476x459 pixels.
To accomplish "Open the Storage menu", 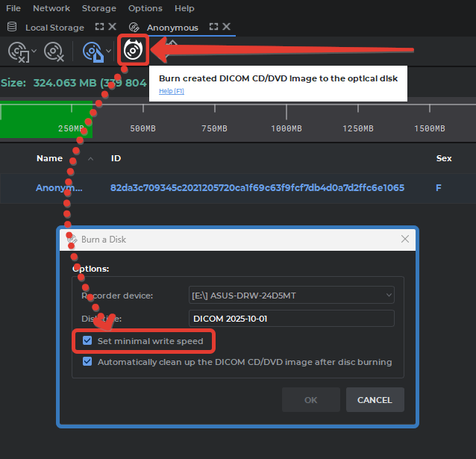I will (x=99, y=8).
